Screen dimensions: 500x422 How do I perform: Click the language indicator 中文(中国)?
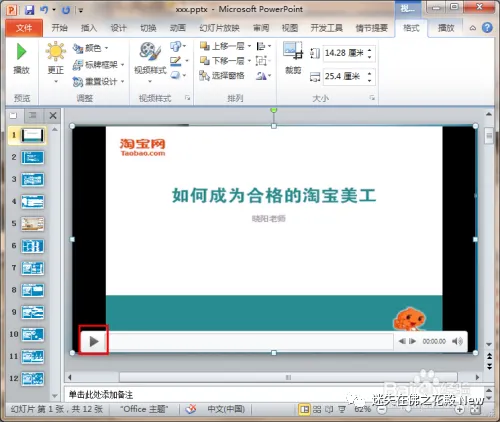226,409
